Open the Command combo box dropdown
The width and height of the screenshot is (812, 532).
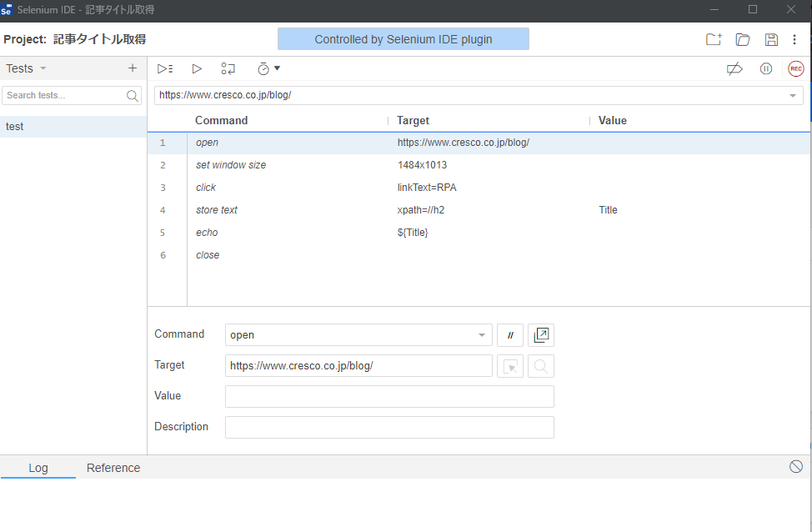tap(482, 335)
